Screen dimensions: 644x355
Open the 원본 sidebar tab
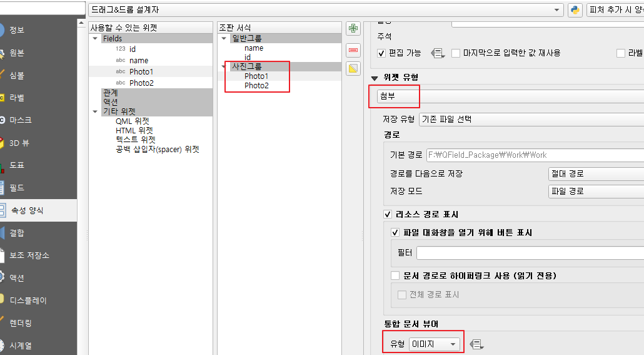(17, 53)
